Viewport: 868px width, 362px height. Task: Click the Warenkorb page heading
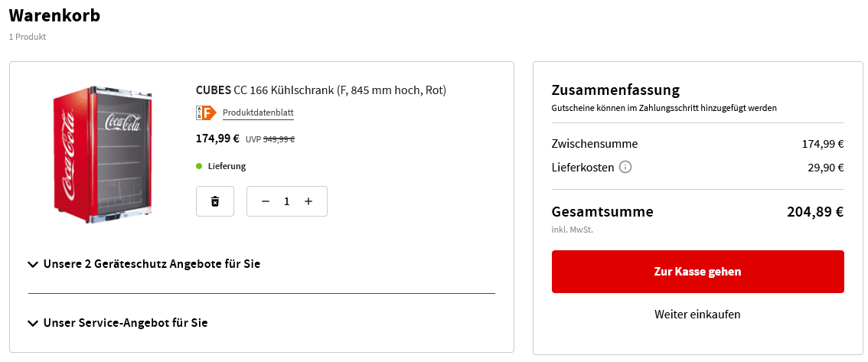tap(54, 15)
